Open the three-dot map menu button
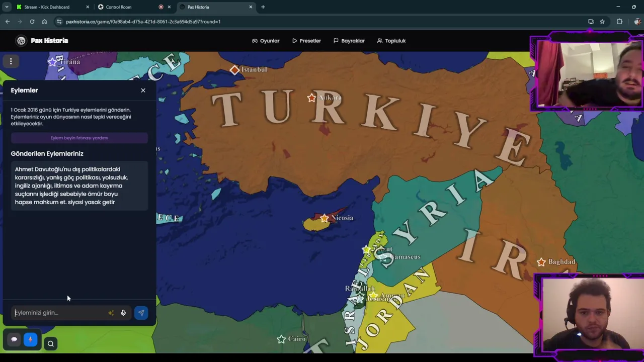The image size is (644, 362). 11,61
